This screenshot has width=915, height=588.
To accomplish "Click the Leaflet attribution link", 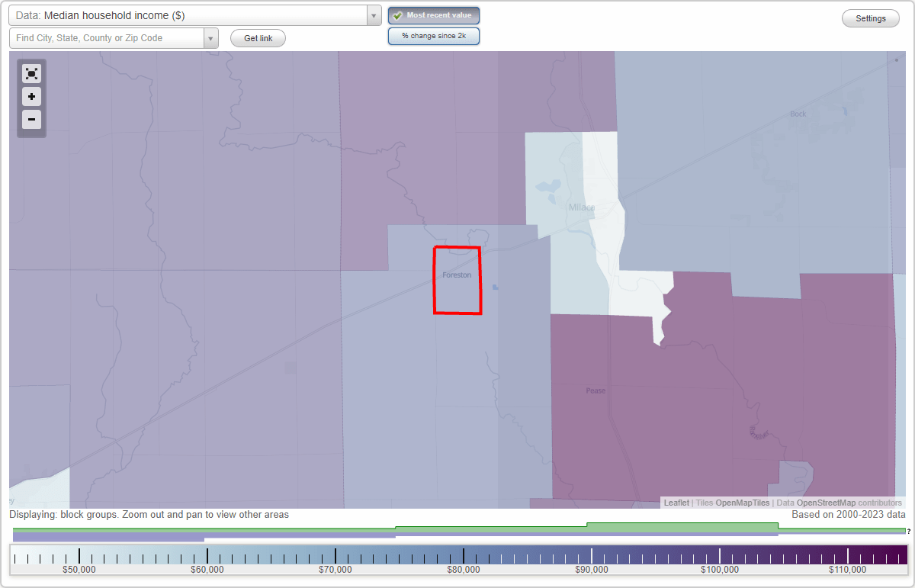I will [x=676, y=503].
